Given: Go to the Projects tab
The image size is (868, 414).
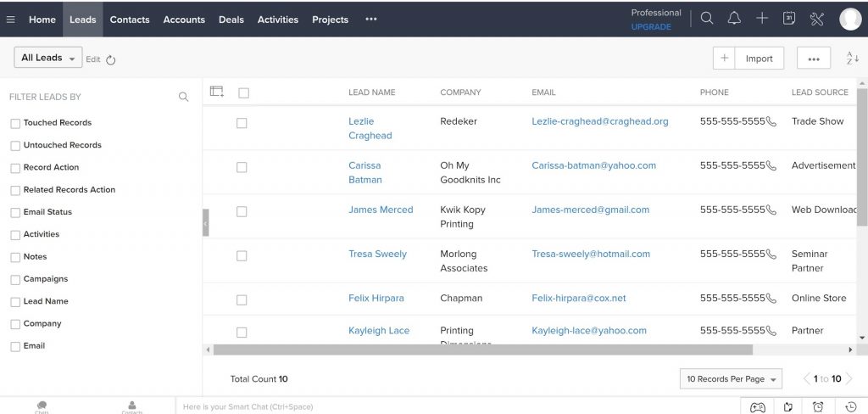Looking at the screenshot, I should [330, 20].
